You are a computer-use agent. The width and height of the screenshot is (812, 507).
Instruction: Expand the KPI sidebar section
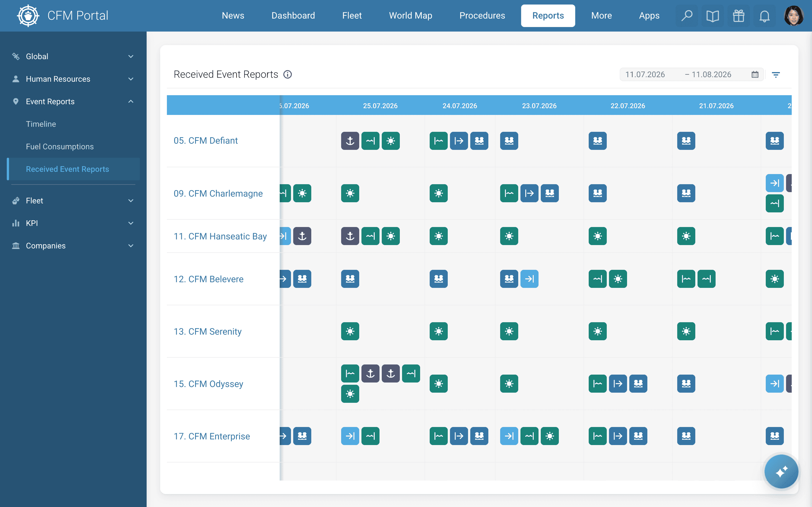click(x=73, y=223)
